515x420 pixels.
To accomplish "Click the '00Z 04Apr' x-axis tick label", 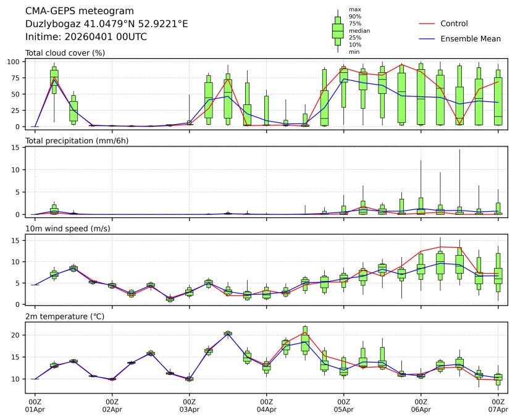I will 266,406.
